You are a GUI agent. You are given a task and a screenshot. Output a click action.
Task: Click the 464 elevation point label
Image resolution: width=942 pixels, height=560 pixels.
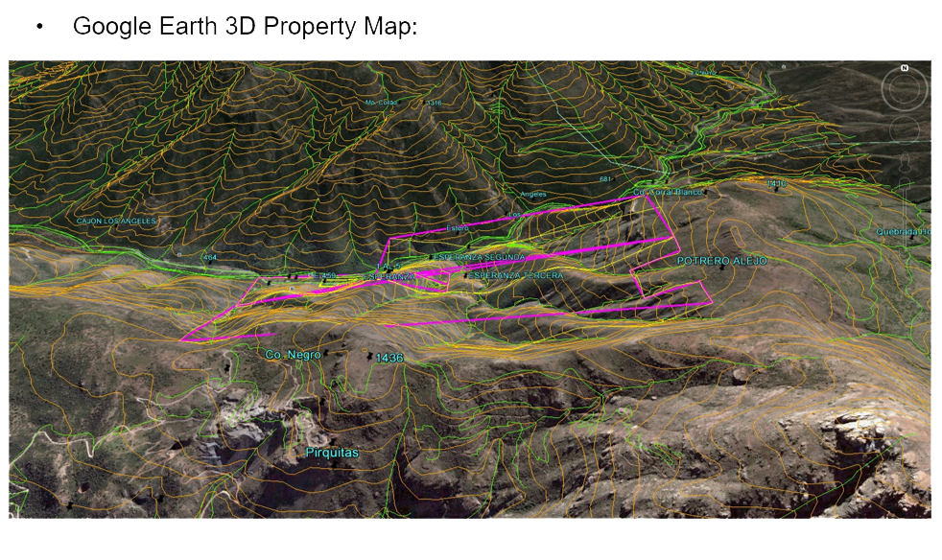click(210, 258)
